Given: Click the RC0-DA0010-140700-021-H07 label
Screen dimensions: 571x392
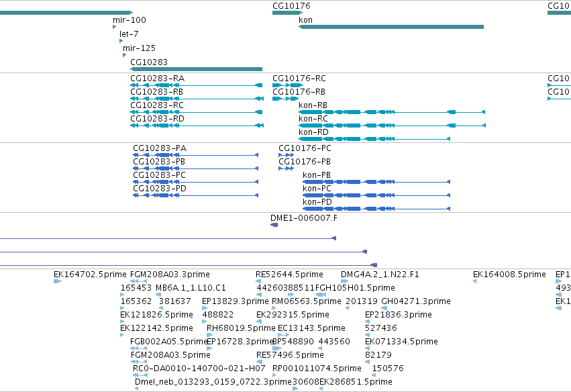Looking at the screenshot, I should (x=199, y=369).
